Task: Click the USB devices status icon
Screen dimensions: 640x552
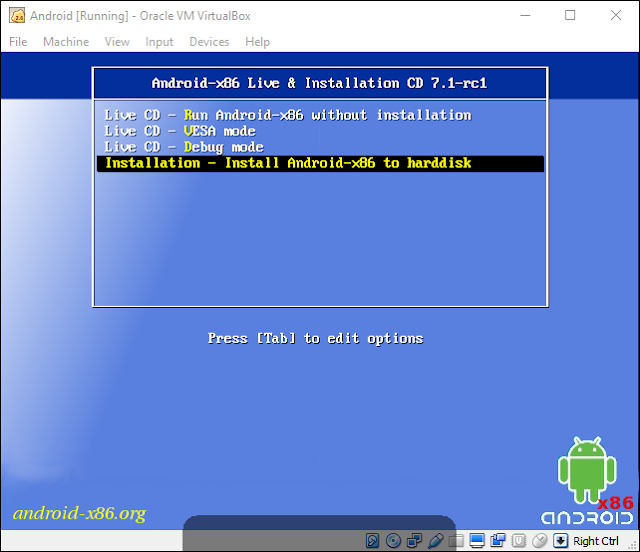Action: (x=436, y=541)
